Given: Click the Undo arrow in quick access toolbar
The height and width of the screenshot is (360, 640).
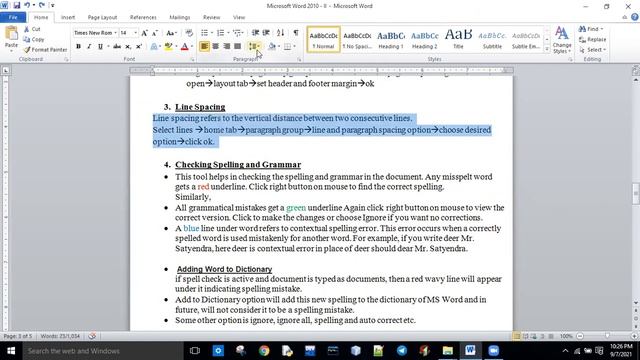Looking at the screenshot, I should tap(27, 5).
